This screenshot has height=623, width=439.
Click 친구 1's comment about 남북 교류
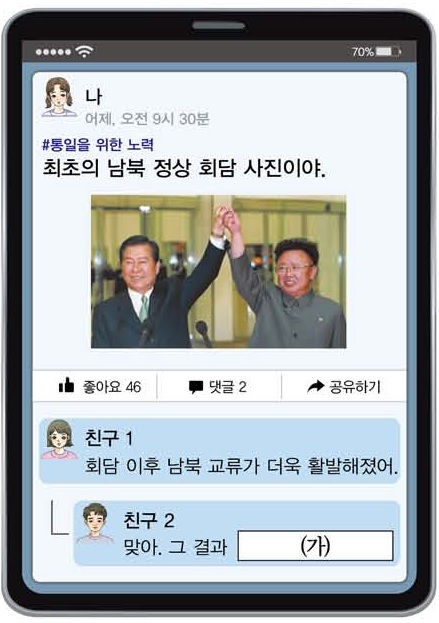pos(242,466)
